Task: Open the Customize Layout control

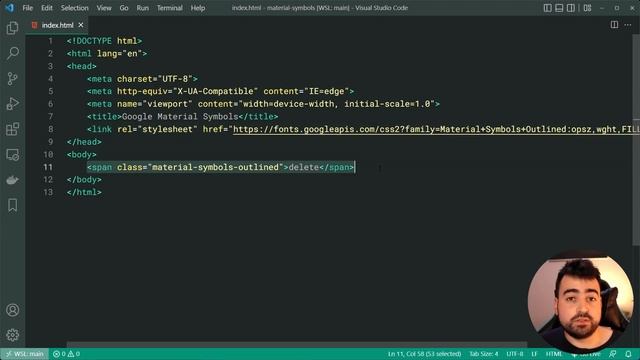Action: pos(587,8)
